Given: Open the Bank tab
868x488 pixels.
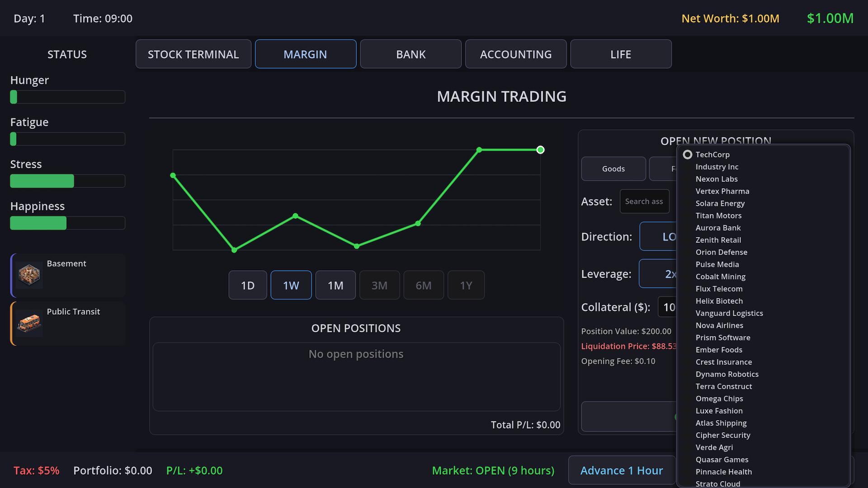Looking at the screenshot, I should point(410,54).
